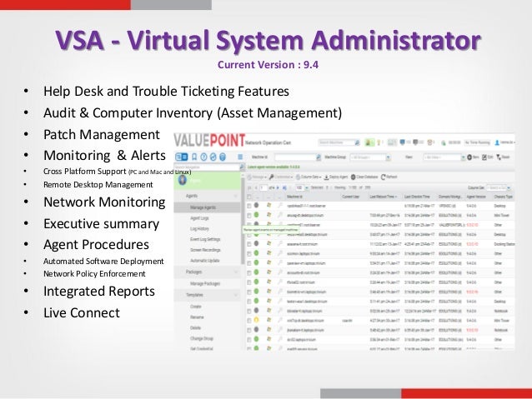The image size is (532, 399).
Task: Click the sidebar vertical scrollbar
Action: tap(243, 221)
